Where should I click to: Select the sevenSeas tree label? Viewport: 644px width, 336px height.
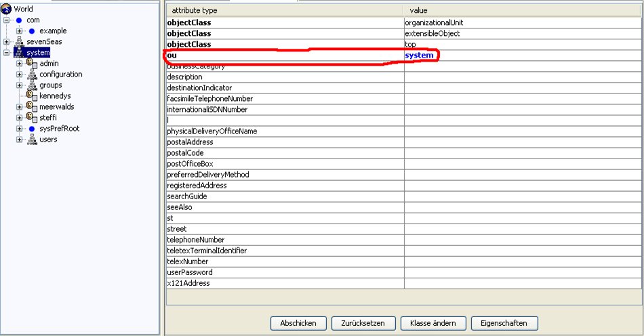tap(44, 41)
